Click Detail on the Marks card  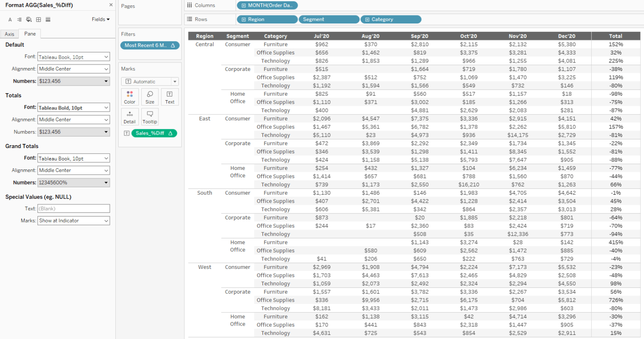pyautogui.click(x=130, y=117)
